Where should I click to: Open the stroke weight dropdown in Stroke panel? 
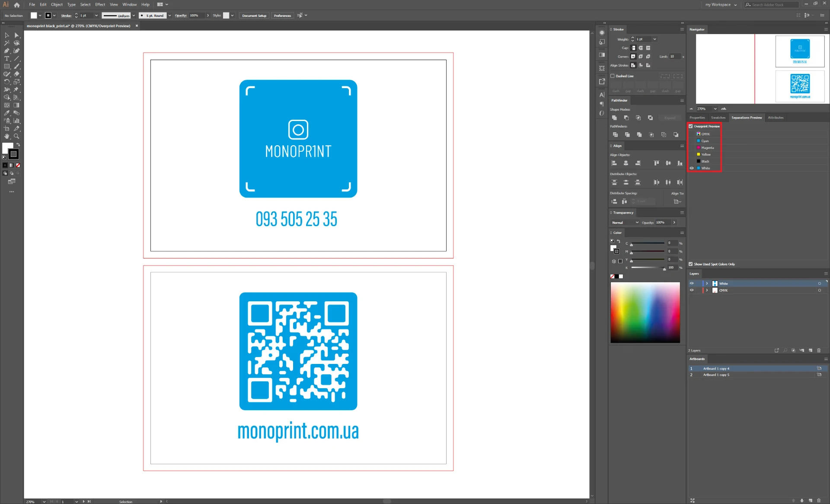click(654, 39)
